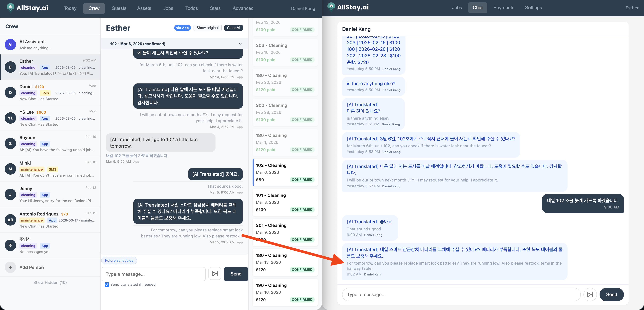This screenshot has width=644, height=310.
Task: Click the image attach icon in Esther chat
Action: (215, 273)
